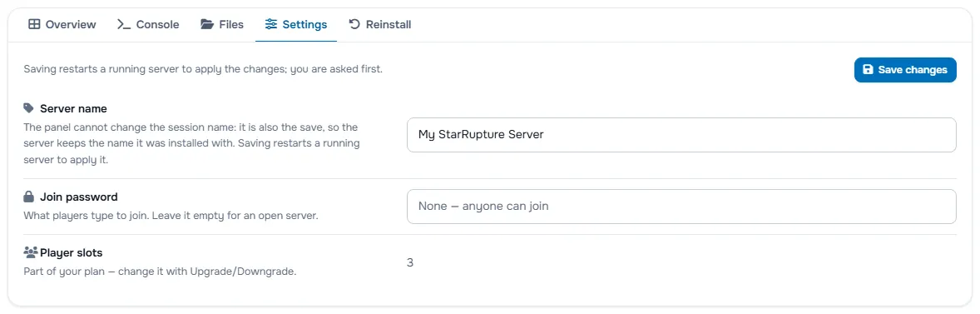Click the 'Part of your plan' description
980x314 pixels.
[160, 272]
